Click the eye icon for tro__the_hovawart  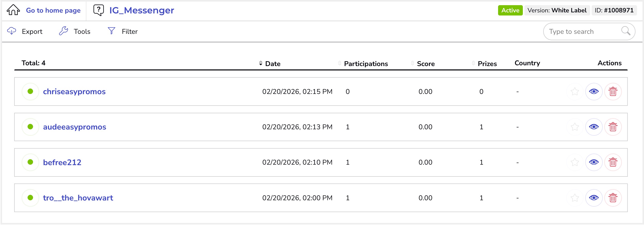pyautogui.click(x=594, y=198)
